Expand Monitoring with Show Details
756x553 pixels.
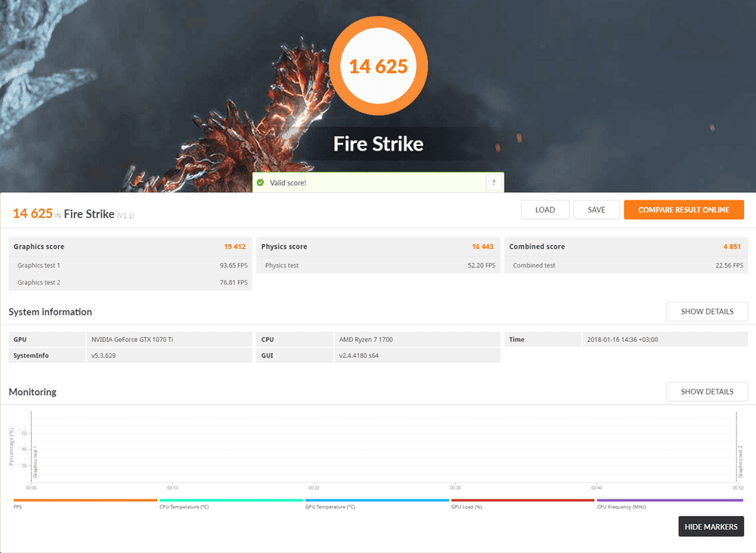706,391
